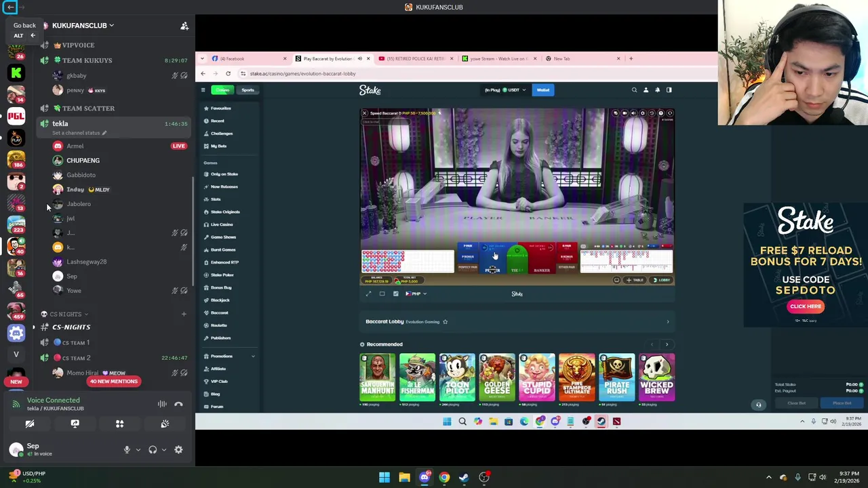Click the NEW servers indicator pill

click(16, 382)
